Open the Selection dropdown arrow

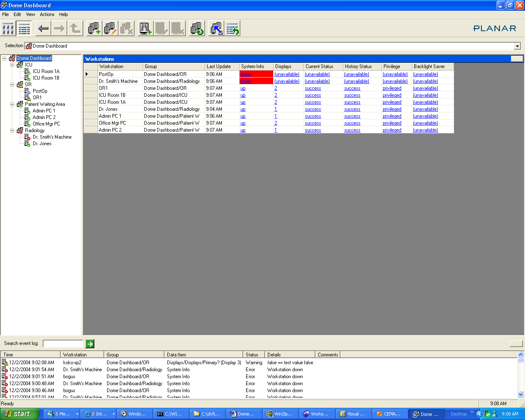(517, 46)
